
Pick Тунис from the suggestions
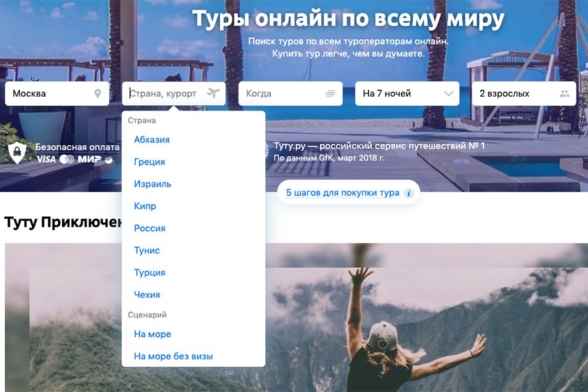tap(146, 250)
